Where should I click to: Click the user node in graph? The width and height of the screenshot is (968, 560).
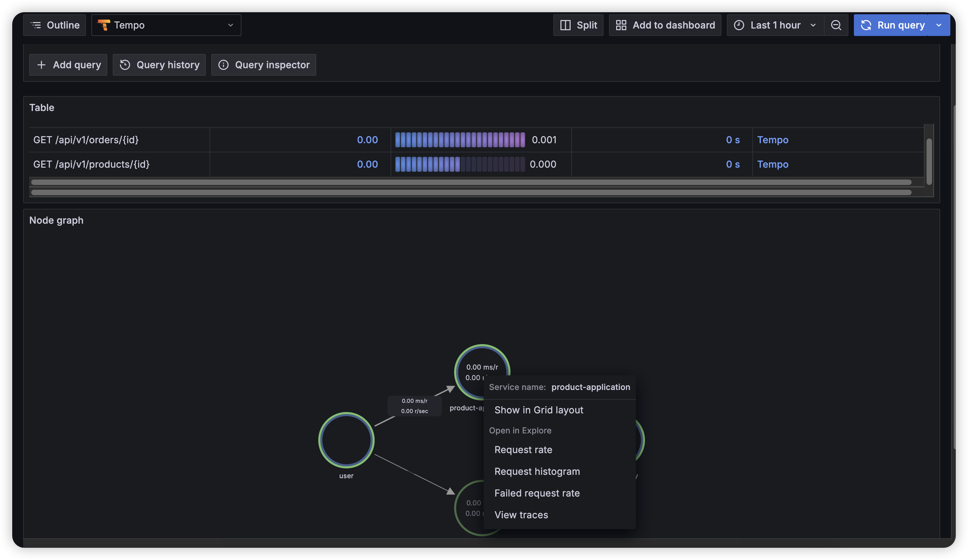[346, 440]
